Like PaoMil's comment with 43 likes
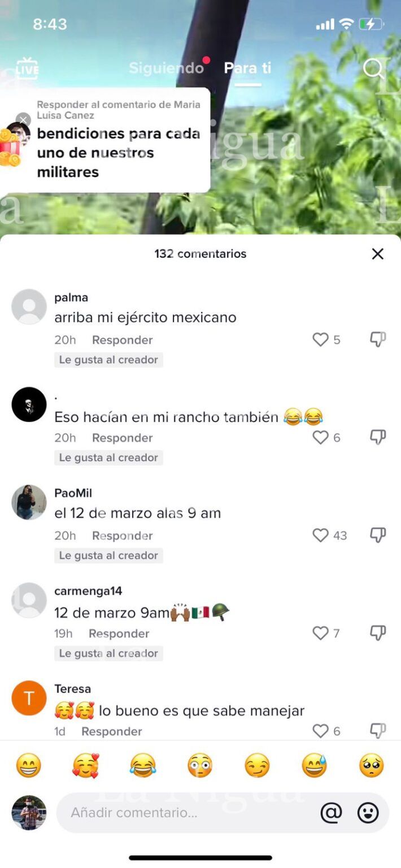This screenshot has width=401, height=868. coord(320,535)
